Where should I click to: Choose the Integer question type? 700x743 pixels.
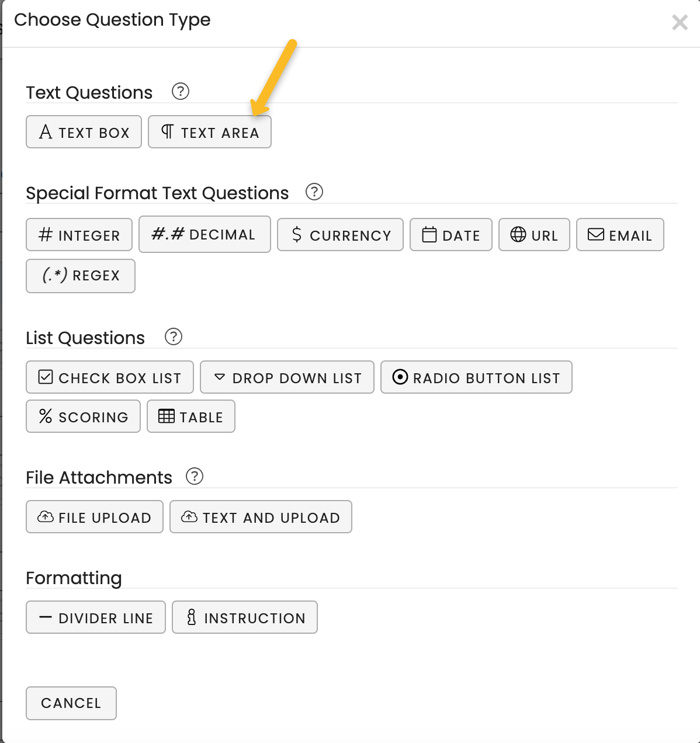[x=79, y=234]
